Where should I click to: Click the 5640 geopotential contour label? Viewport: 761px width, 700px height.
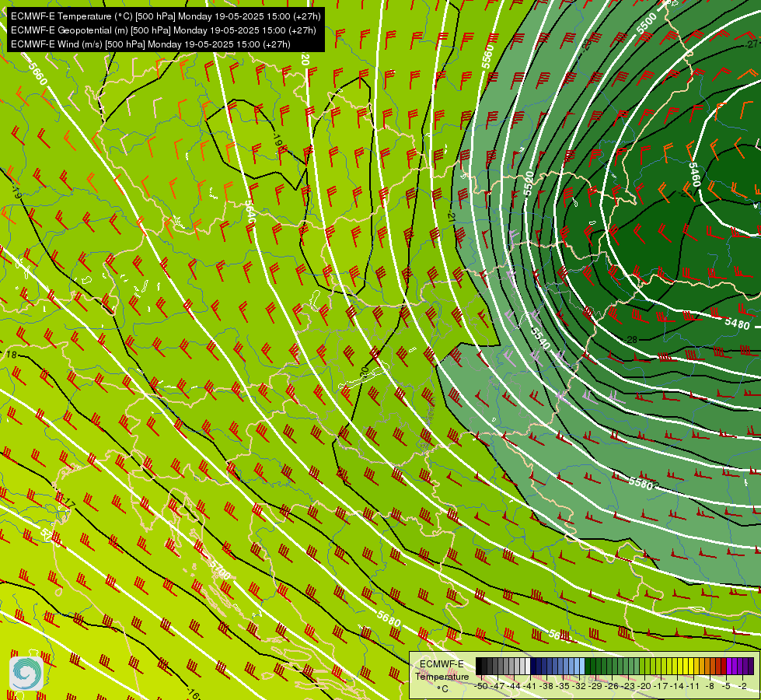coord(250,212)
